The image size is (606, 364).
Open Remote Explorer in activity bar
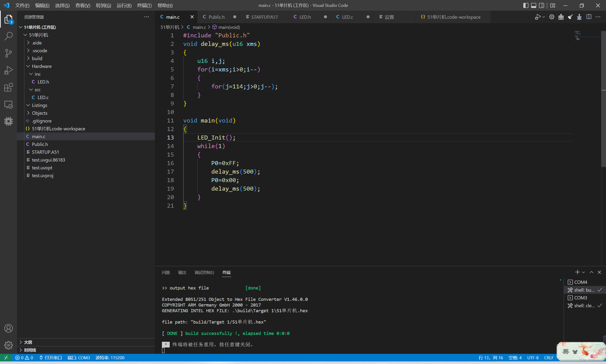click(x=8, y=105)
